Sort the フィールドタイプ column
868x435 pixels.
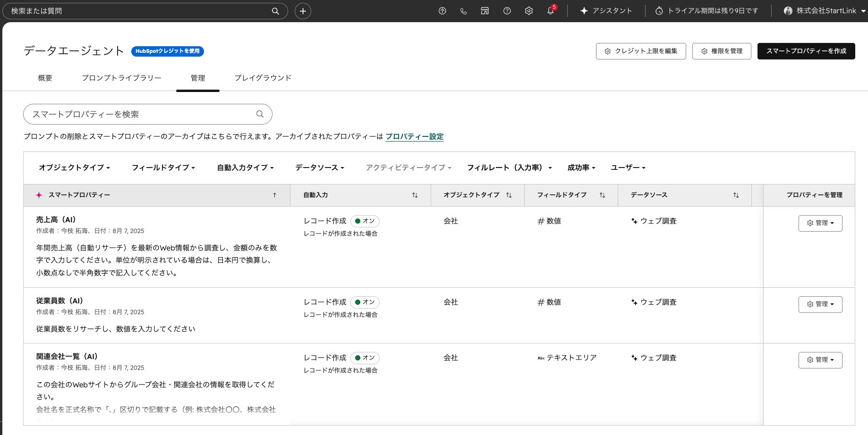click(x=602, y=195)
